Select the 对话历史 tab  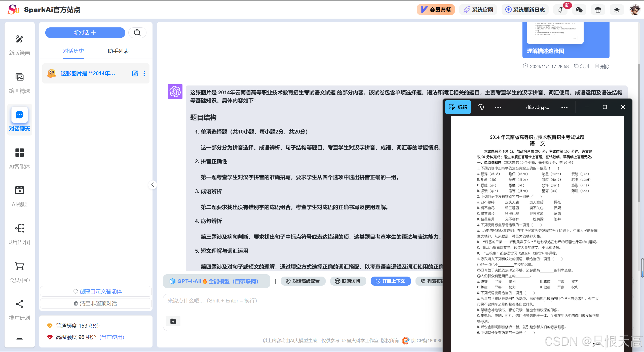coord(73,51)
